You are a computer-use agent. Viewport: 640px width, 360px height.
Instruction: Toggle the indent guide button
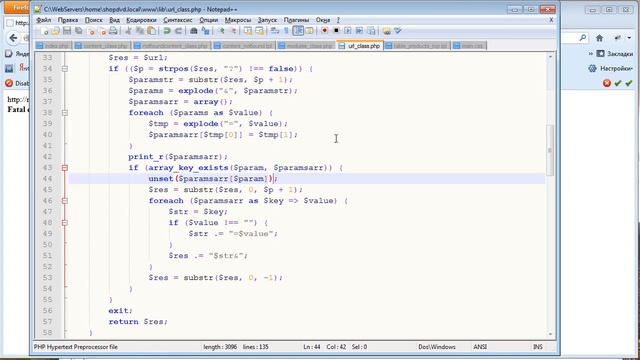[x=298, y=31]
